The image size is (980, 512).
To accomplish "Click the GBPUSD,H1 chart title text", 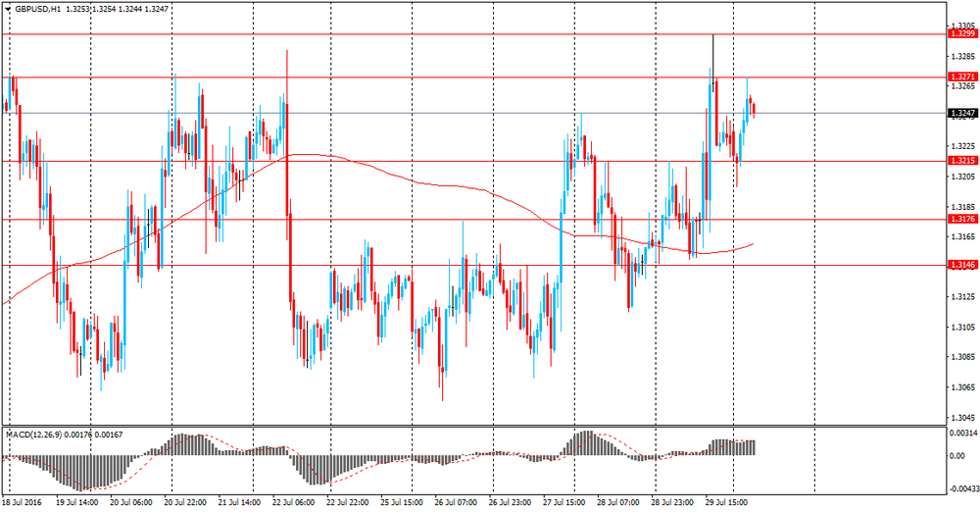I will 37,10.
